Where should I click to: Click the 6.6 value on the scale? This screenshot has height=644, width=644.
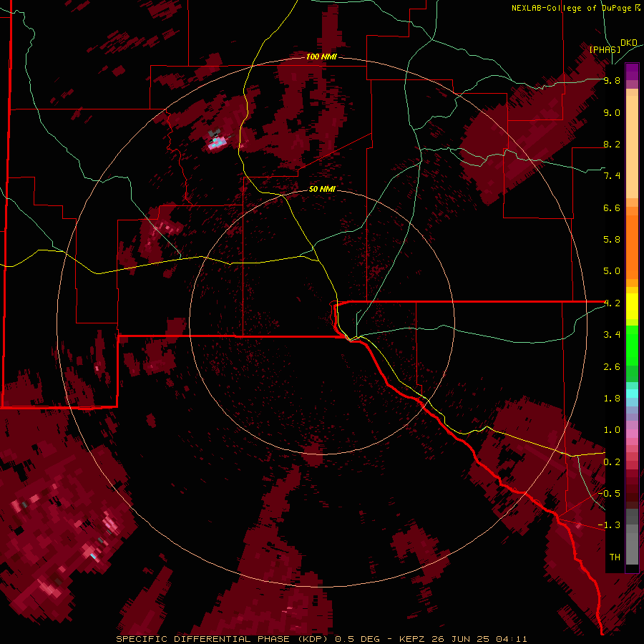612,208
